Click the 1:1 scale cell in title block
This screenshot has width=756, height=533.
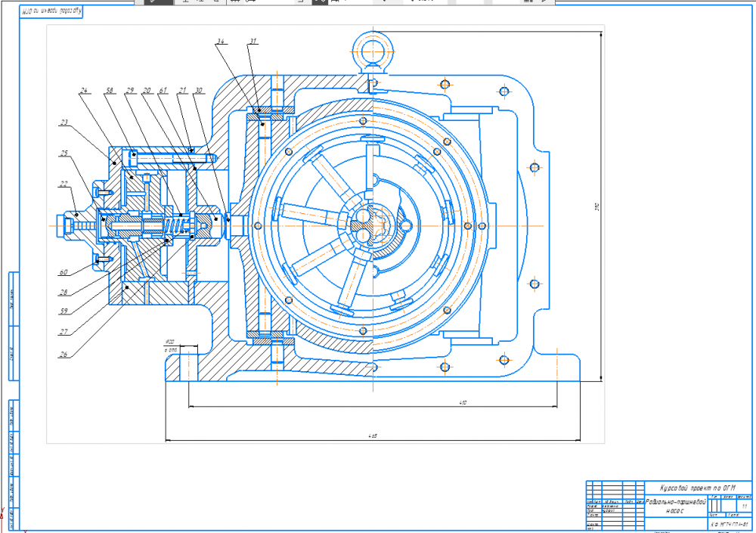coord(745,505)
